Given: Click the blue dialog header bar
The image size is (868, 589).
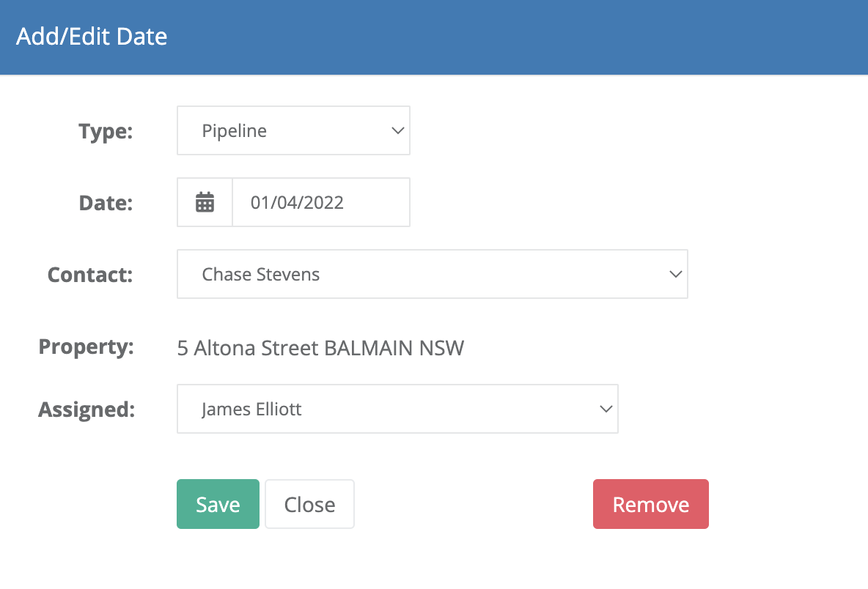Looking at the screenshot, I should click(x=434, y=37).
